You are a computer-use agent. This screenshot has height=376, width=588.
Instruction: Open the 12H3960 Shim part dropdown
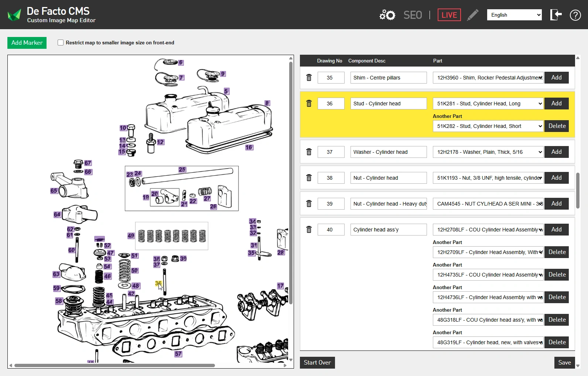pos(488,78)
